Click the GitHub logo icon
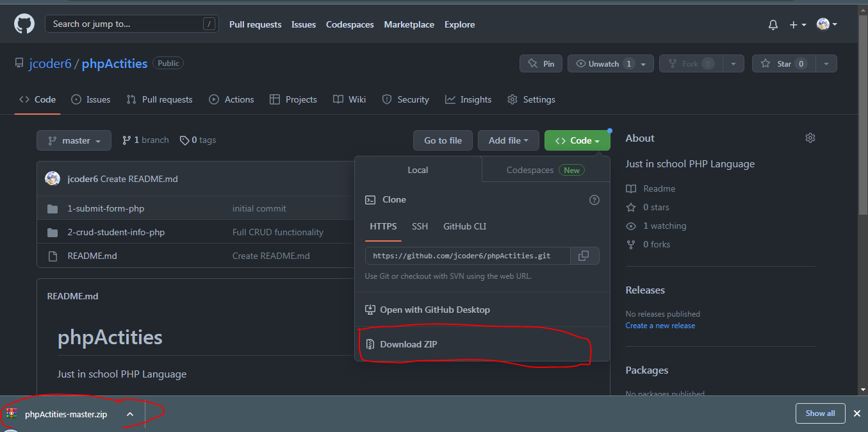The height and width of the screenshot is (432, 868). pyautogui.click(x=24, y=24)
